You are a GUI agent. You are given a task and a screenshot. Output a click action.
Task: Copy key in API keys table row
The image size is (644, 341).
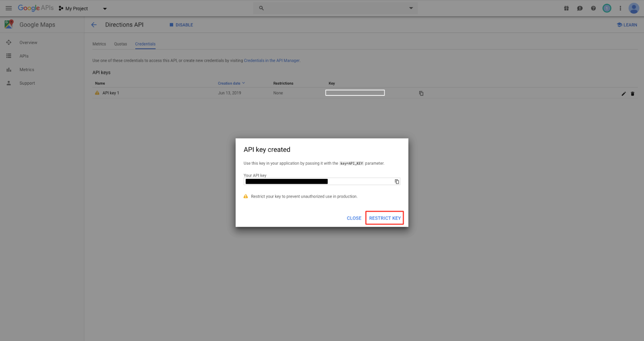pyautogui.click(x=421, y=93)
